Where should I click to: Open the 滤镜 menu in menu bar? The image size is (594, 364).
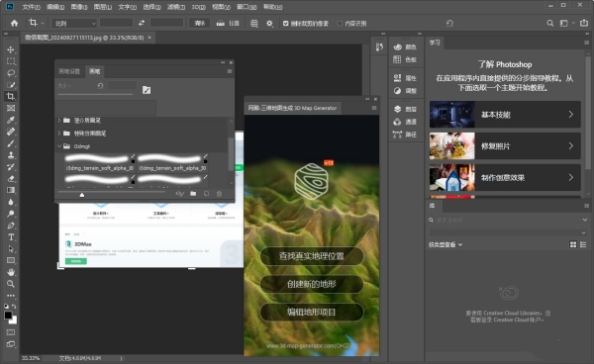click(176, 7)
